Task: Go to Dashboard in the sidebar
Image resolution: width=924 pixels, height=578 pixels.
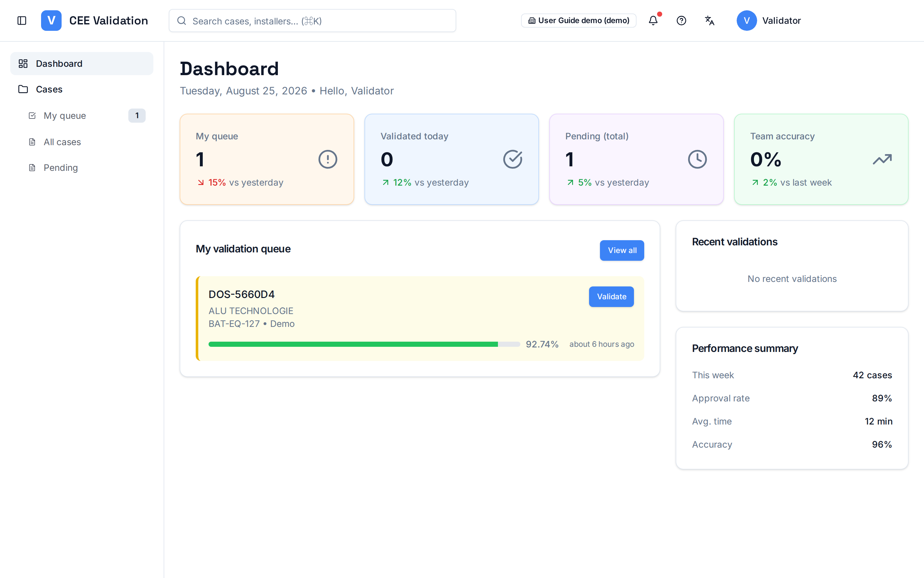Action: coord(82,64)
